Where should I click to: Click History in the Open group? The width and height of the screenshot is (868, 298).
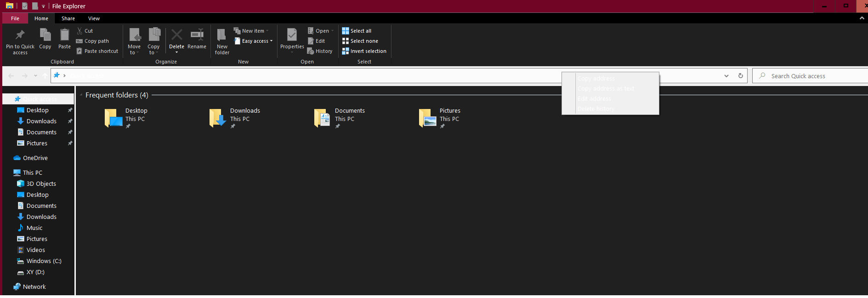point(320,51)
